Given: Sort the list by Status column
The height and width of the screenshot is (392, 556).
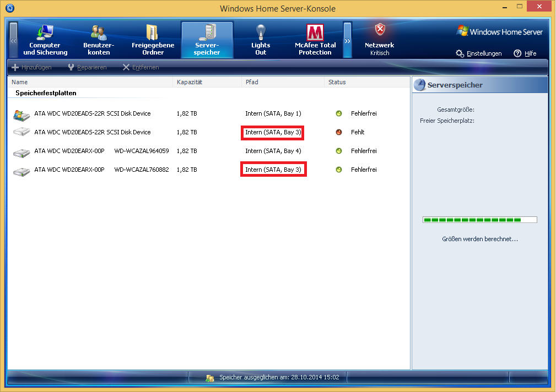Looking at the screenshot, I should [367, 82].
